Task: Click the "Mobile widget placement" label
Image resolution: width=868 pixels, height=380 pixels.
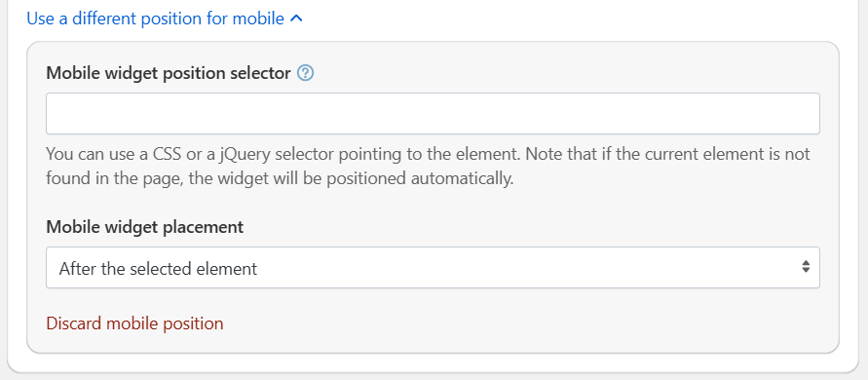Action: (x=144, y=227)
